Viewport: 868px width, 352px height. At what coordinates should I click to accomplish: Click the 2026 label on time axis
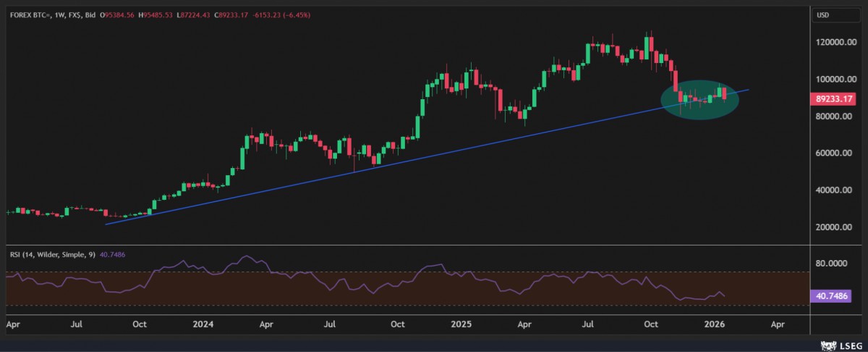click(715, 325)
